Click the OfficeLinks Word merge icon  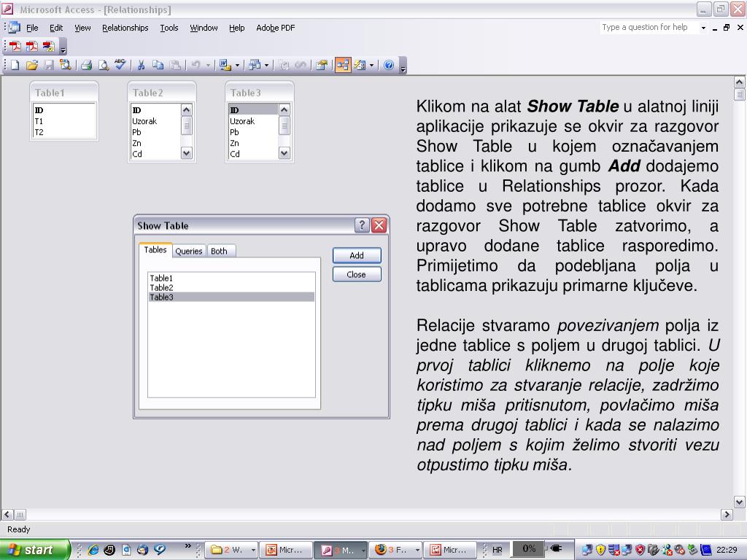tap(225, 65)
